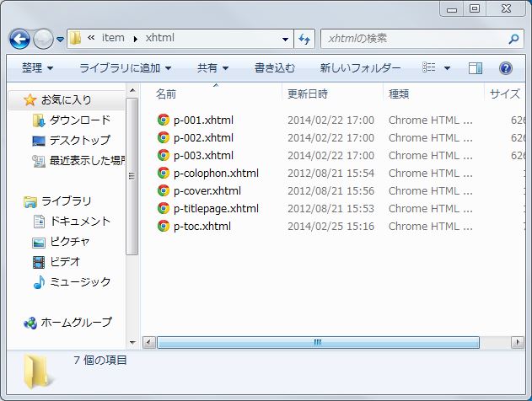This screenshot has width=532, height=401.
Task: Click navigation pane scroll down arrow
Action: (x=132, y=342)
